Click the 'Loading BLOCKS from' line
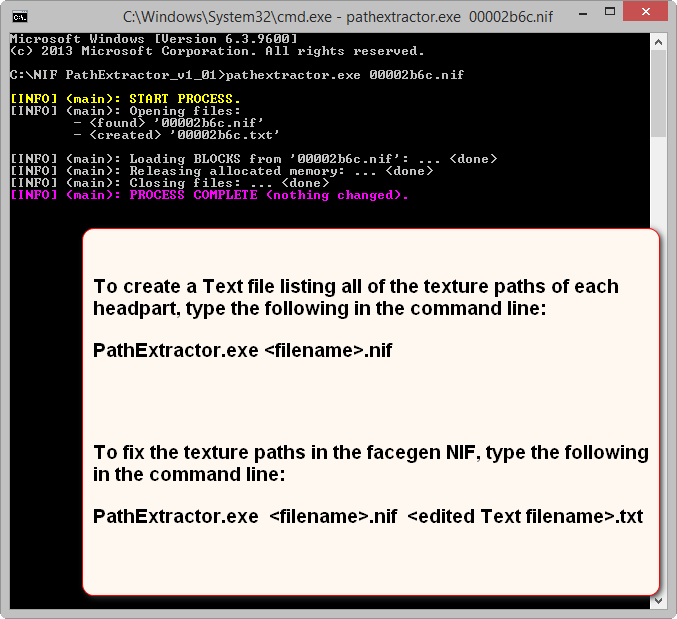 [x=253, y=159]
